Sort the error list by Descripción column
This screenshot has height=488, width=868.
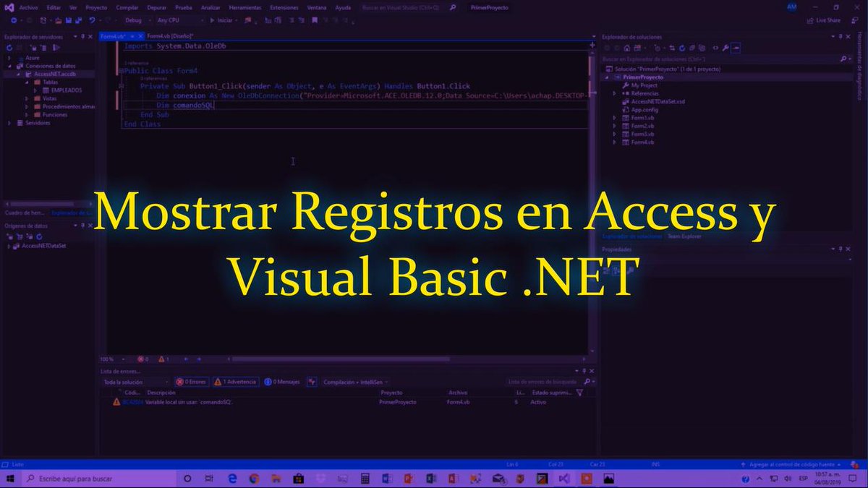(161, 393)
